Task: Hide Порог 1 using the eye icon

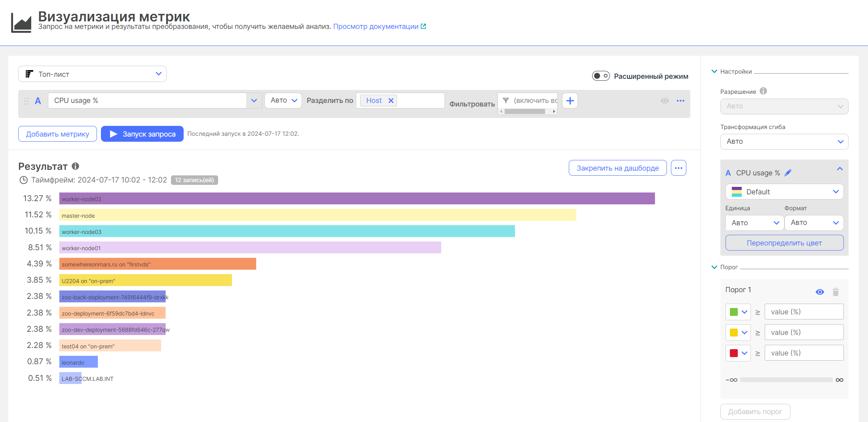Action: tap(820, 292)
